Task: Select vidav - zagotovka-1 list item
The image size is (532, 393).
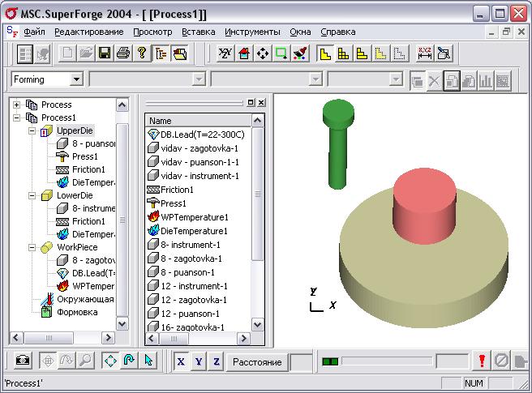Action: (199, 148)
